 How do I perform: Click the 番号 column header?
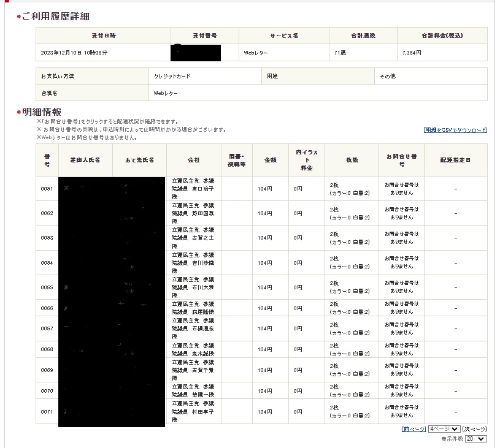47,160
